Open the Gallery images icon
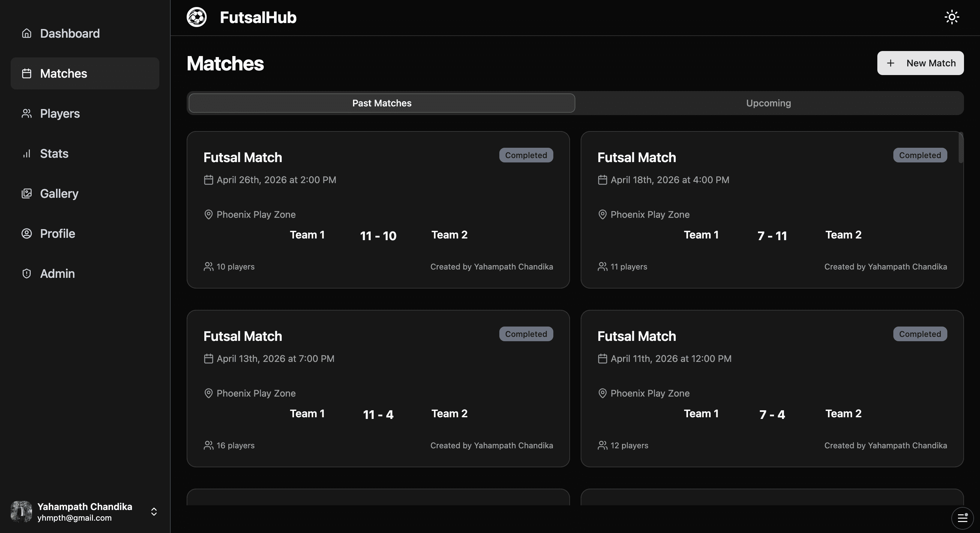This screenshot has height=533, width=980. (26, 193)
